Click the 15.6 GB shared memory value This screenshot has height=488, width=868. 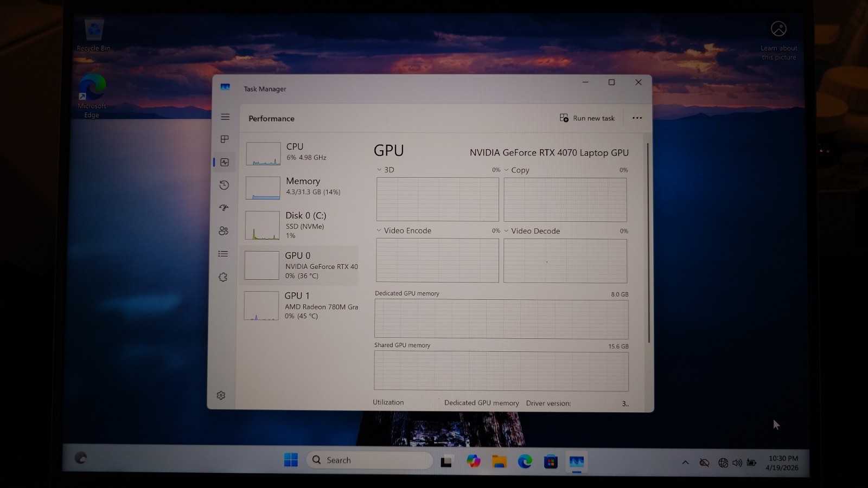pos(618,346)
